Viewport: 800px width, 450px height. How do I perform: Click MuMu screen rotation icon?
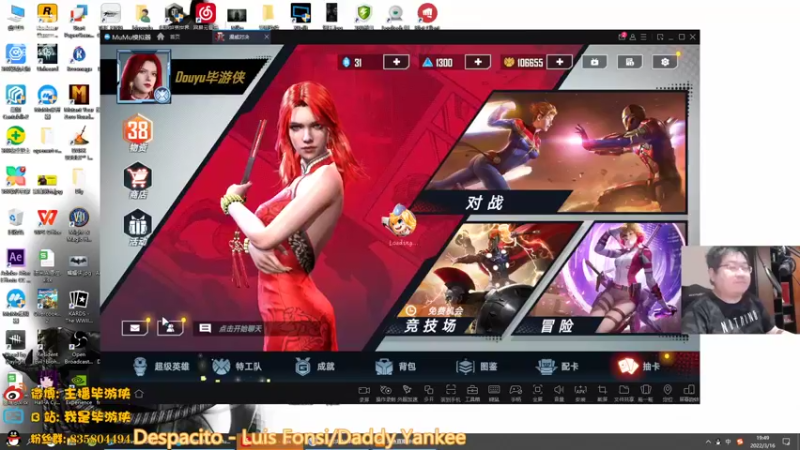tap(689, 392)
